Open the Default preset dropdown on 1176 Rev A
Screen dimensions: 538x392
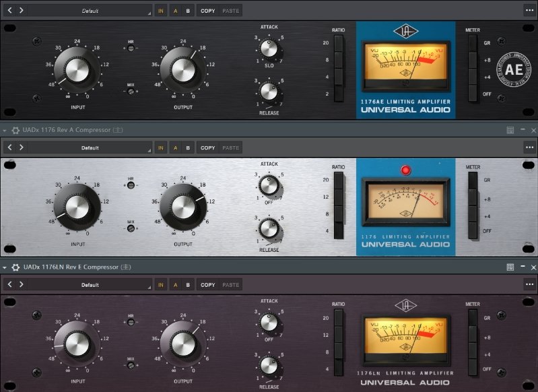click(x=90, y=148)
